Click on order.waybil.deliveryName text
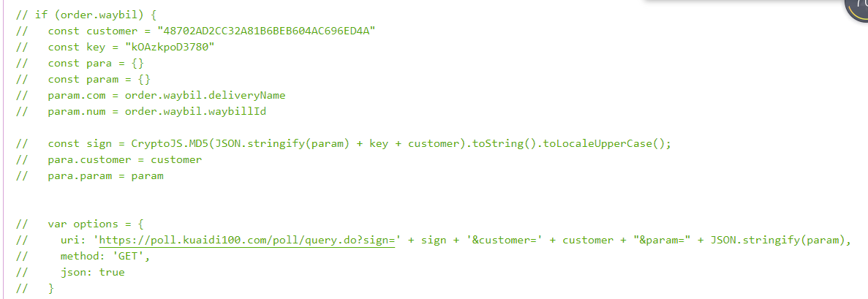The image size is (868, 299). (x=205, y=95)
